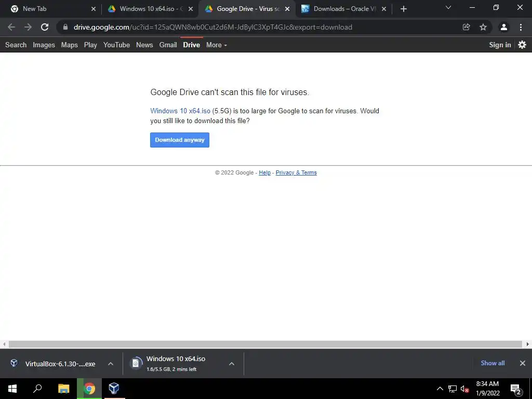The image size is (532, 399).
Task: Open a new tab with plus button
Action: tap(403, 9)
